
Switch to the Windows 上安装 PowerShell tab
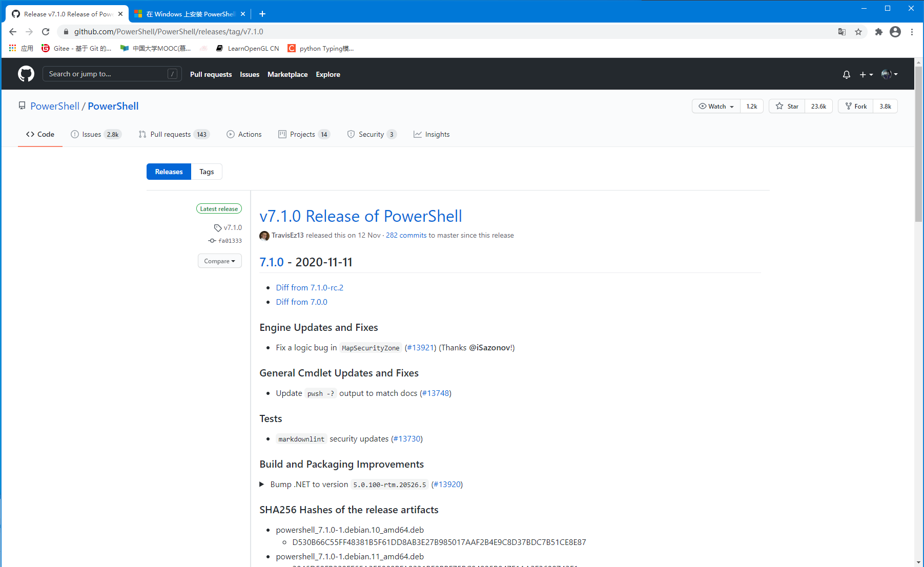point(190,14)
